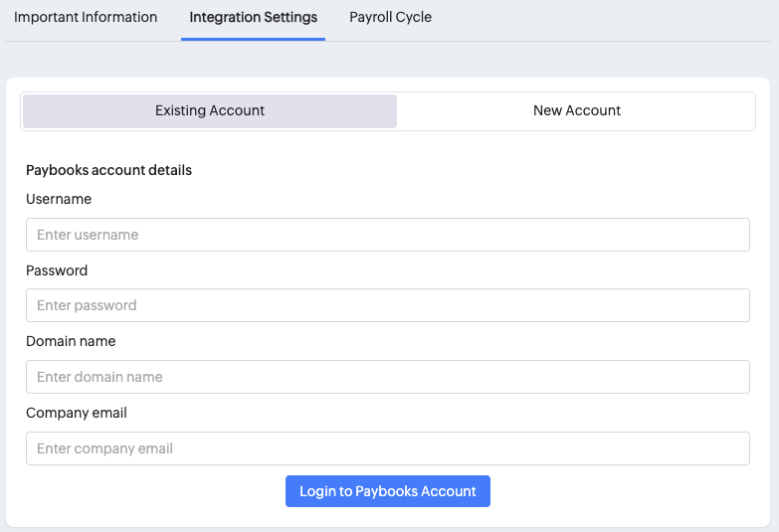Screen dimensions: 779x532
Task: Submit the Paybooks login form
Action: (x=387, y=491)
